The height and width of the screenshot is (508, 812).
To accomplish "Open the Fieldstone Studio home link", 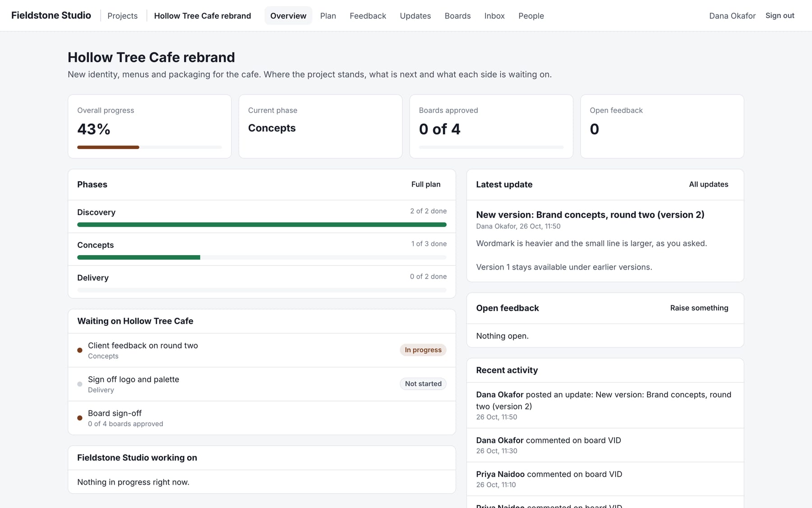I will point(51,15).
